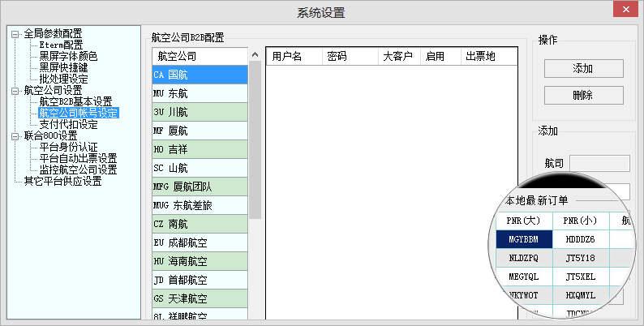644x326 pixels.
Task: Select airline row 3U 川航
Action: pos(200,112)
